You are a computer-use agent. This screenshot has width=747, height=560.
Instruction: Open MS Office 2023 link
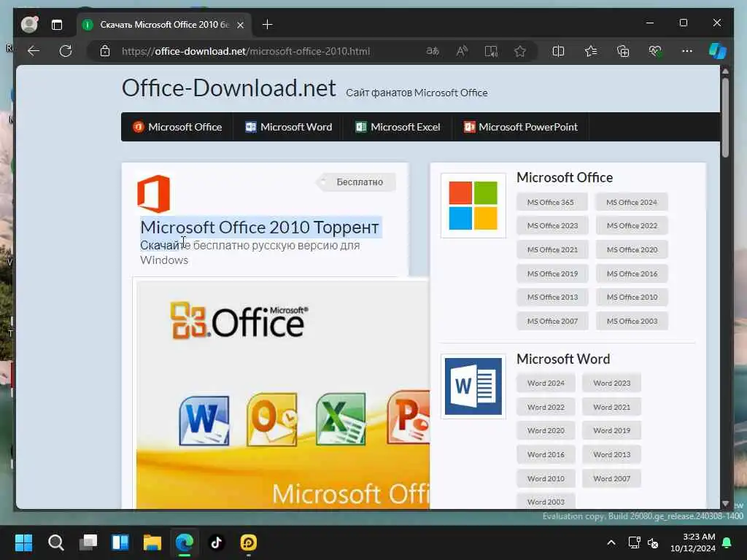point(553,226)
